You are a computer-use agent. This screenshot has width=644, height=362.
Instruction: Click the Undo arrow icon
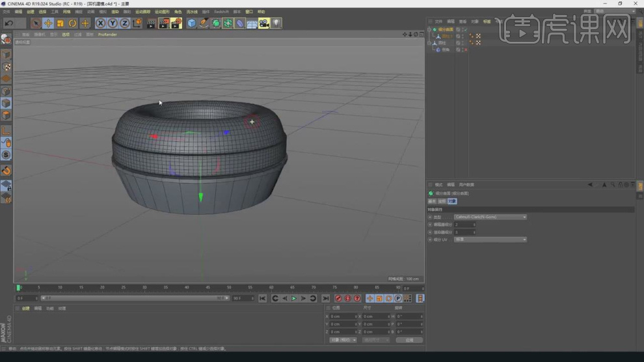tap(9, 23)
